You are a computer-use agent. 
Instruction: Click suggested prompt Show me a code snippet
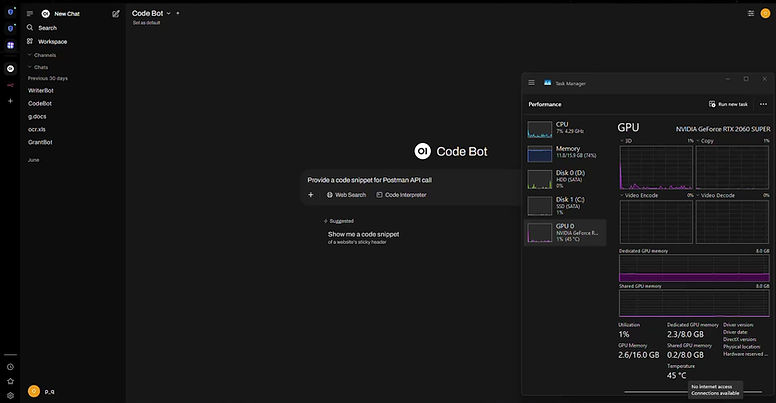[x=363, y=237]
